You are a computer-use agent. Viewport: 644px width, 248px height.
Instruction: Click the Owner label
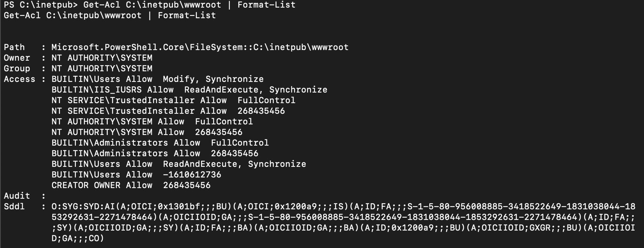point(17,58)
